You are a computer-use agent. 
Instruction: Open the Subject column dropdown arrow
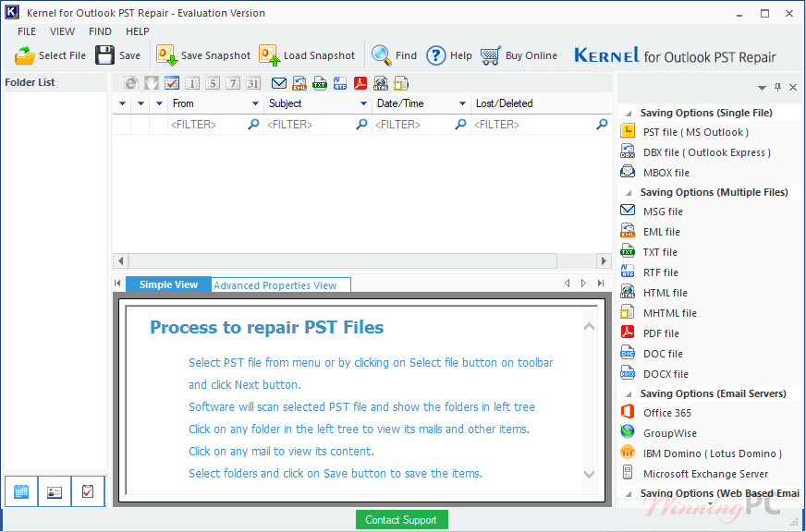click(x=363, y=103)
